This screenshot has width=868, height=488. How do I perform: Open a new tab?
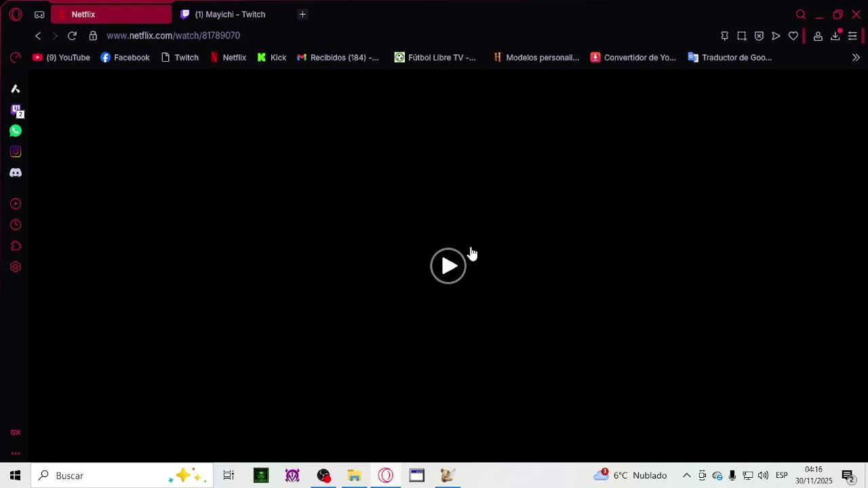302,14
